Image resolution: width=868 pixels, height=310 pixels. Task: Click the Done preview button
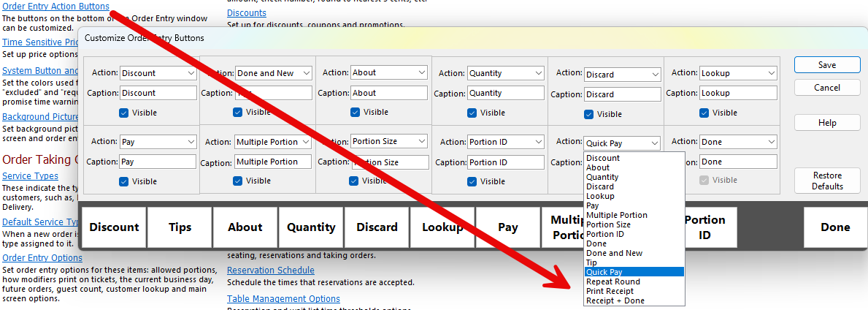(x=835, y=227)
